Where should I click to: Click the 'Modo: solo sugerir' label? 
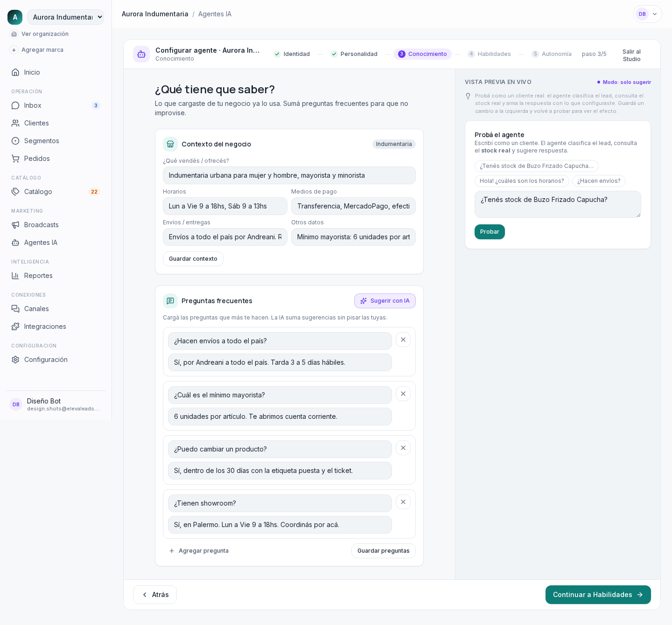[624, 82]
